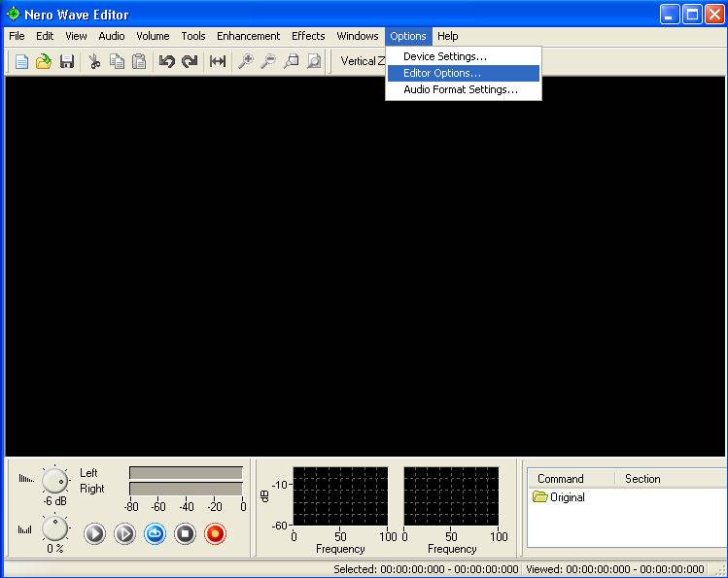This screenshot has height=578, width=728.
Task: Open the Enhancement menu
Action: (x=248, y=36)
